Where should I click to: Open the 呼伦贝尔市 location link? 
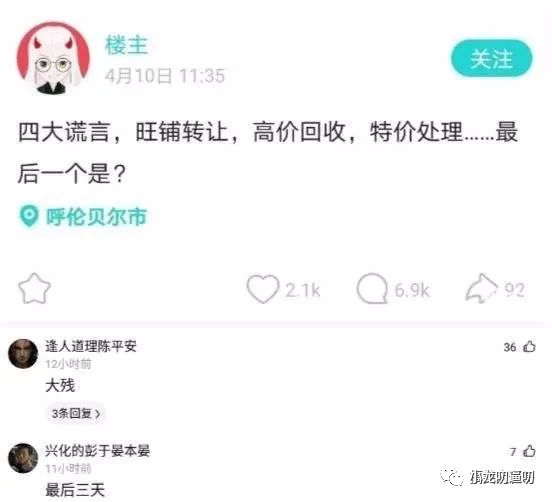pos(96,216)
